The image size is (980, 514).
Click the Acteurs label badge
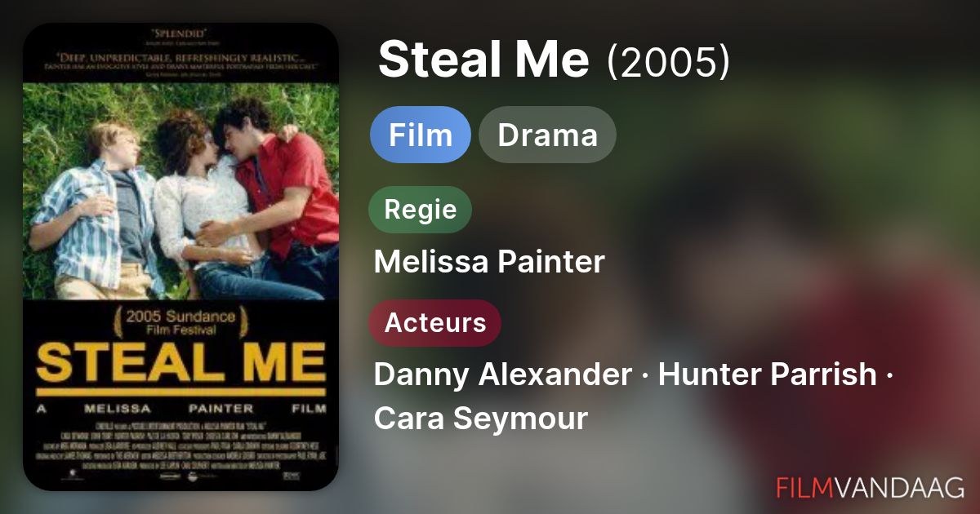coord(435,322)
